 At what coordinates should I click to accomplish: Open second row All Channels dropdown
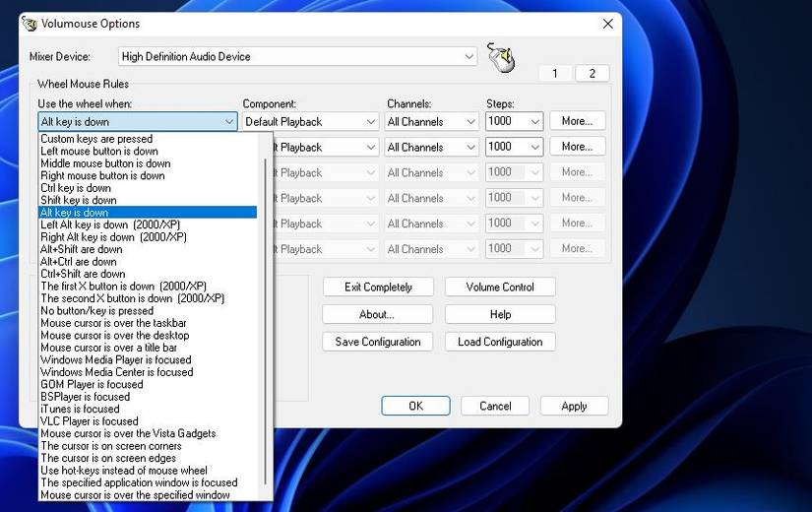click(431, 147)
